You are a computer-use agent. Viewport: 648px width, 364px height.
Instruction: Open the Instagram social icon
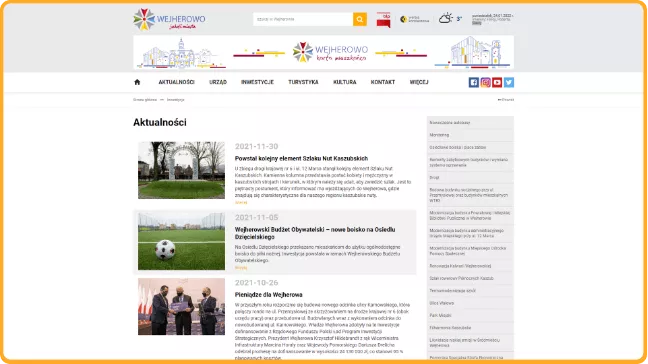[x=485, y=82]
